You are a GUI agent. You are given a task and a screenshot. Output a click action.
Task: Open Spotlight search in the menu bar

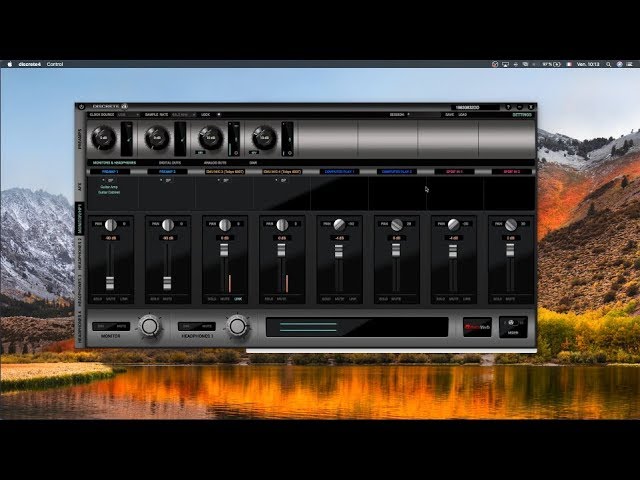(x=609, y=64)
